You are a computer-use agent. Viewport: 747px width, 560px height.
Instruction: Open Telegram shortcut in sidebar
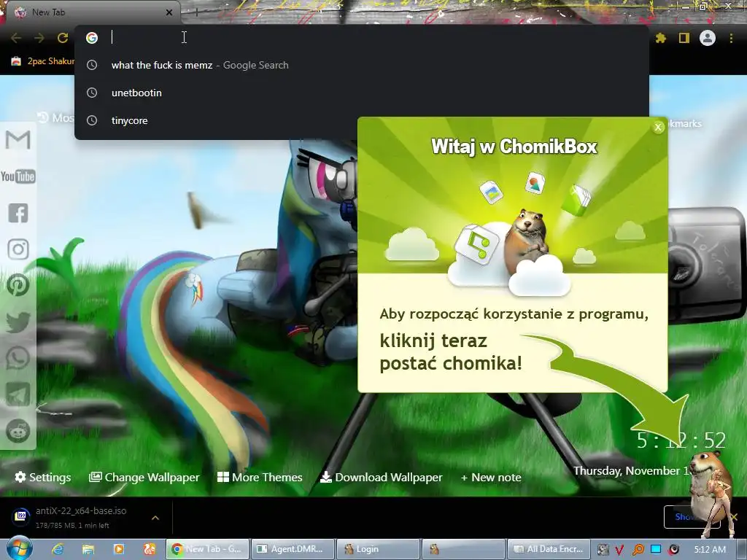tap(18, 394)
